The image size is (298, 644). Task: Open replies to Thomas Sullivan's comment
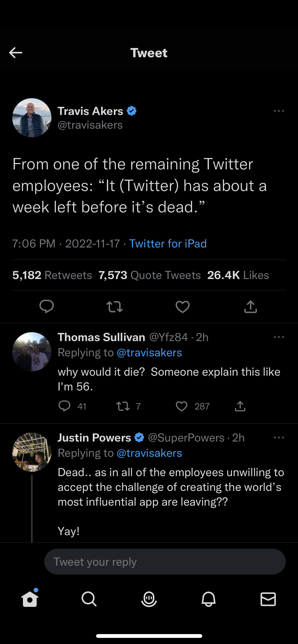(64, 406)
